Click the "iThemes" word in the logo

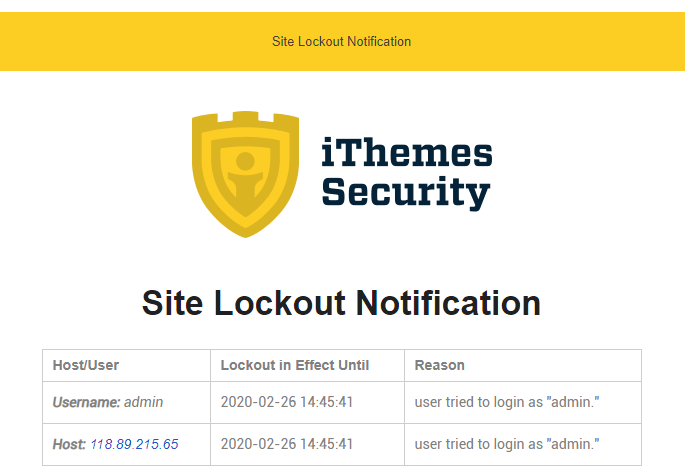point(407,153)
